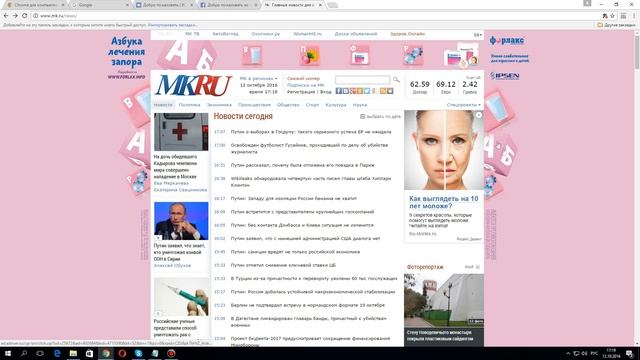Open the Windows Start menu
The height and width of the screenshot is (360, 640).
[7, 353]
